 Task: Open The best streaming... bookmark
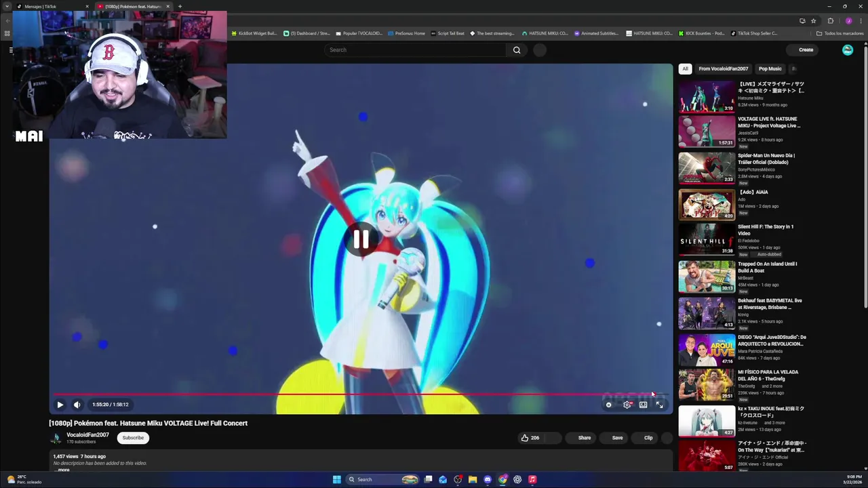click(x=492, y=33)
